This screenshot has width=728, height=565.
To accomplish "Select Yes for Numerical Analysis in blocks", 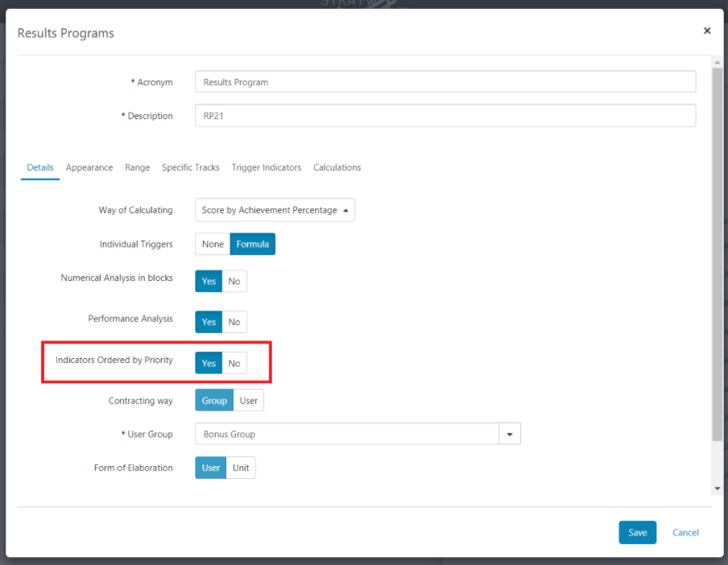I will (209, 281).
